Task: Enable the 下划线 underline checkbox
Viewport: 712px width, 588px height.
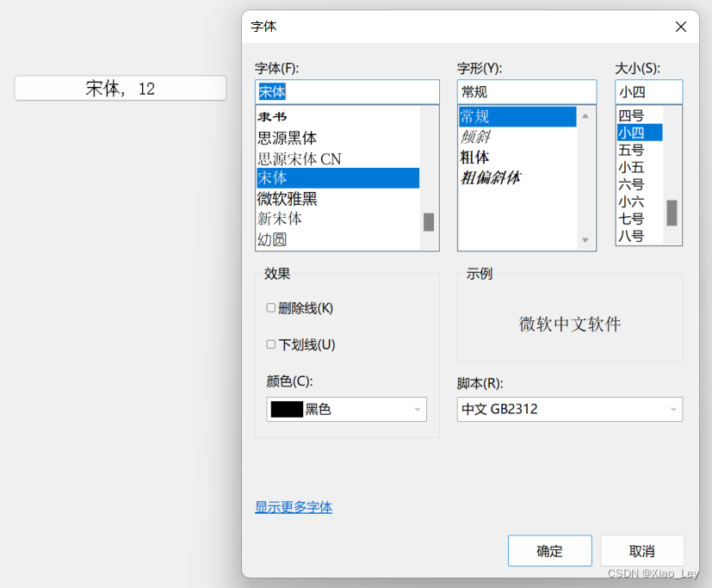Action: pyautogui.click(x=270, y=344)
